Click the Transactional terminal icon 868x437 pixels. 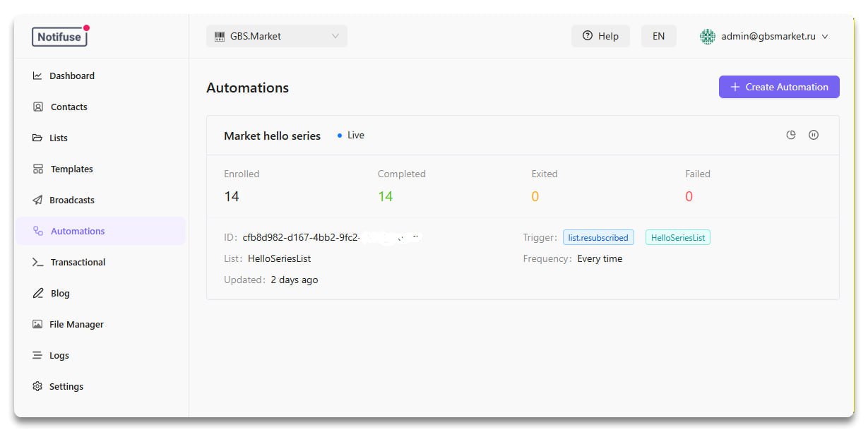pyautogui.click(x=38, y=262)
